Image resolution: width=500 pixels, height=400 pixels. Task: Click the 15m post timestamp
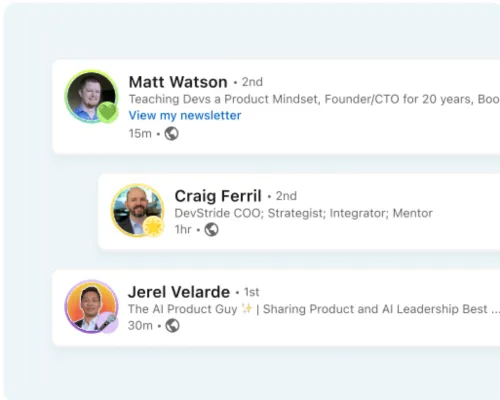pyautogui.click(x=140, y=134)
